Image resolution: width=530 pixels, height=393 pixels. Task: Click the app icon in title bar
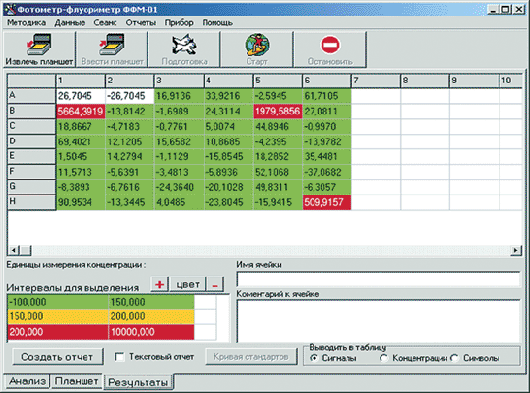pos(10,9)
